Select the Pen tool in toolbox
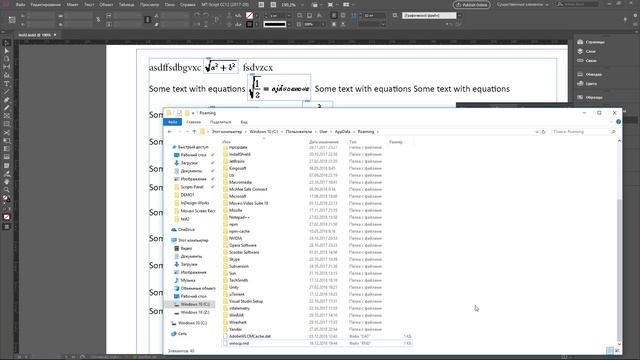The image size is (640, 360). [7, 100]
